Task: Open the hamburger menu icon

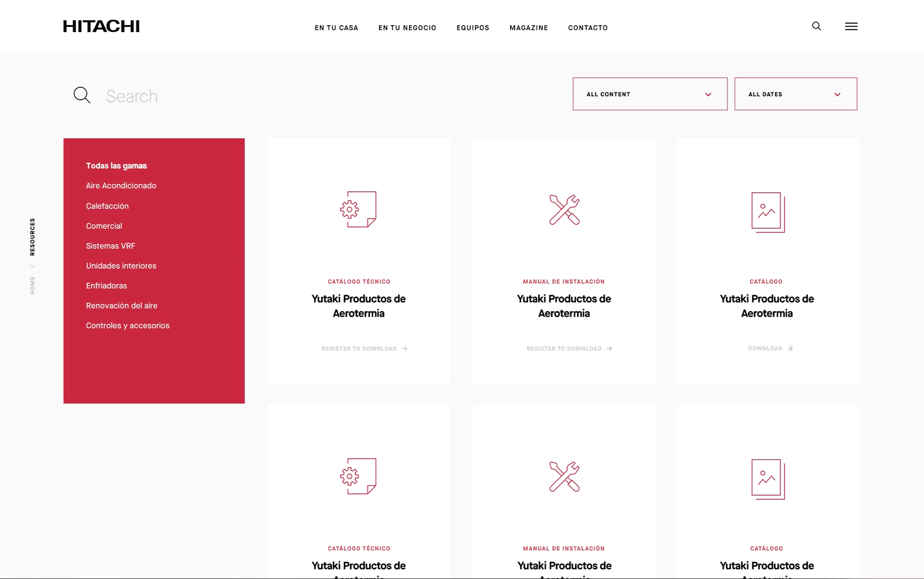Action: [x=851, y=26]
